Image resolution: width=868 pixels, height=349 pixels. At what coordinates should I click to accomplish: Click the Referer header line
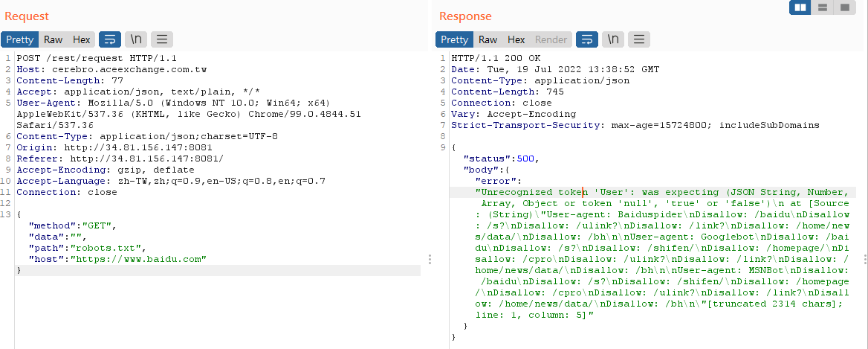click(120, 159)
